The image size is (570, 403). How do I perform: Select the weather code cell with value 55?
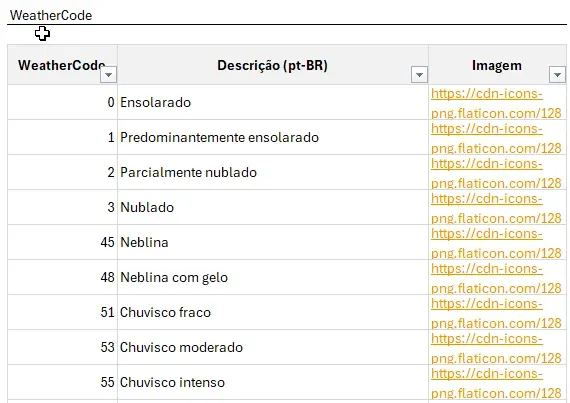pyautogui.click(x=63, y=382)
